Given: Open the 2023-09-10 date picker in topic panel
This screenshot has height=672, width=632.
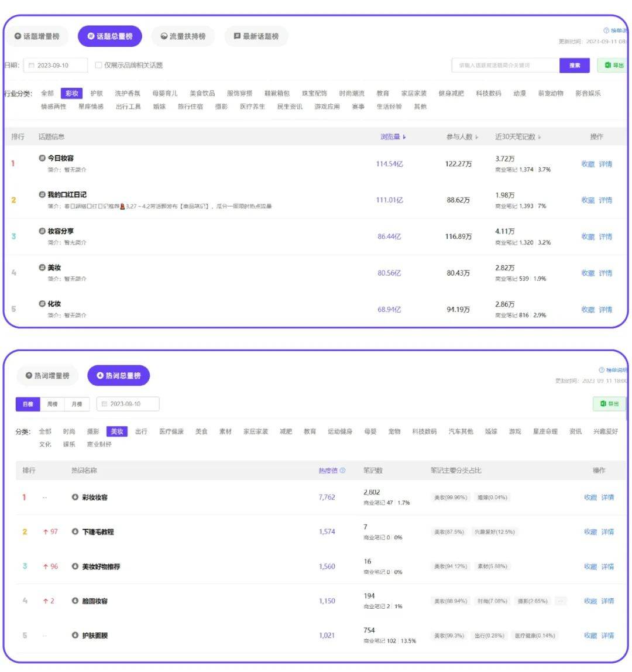Looking at the screenshot, I should [56, 65].
